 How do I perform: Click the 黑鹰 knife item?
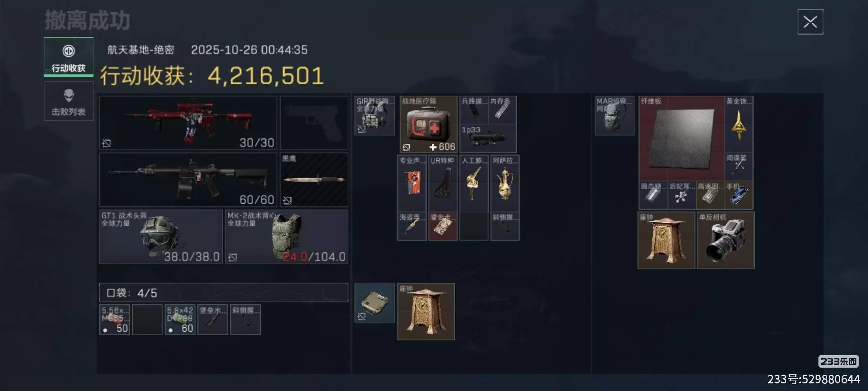314,180
